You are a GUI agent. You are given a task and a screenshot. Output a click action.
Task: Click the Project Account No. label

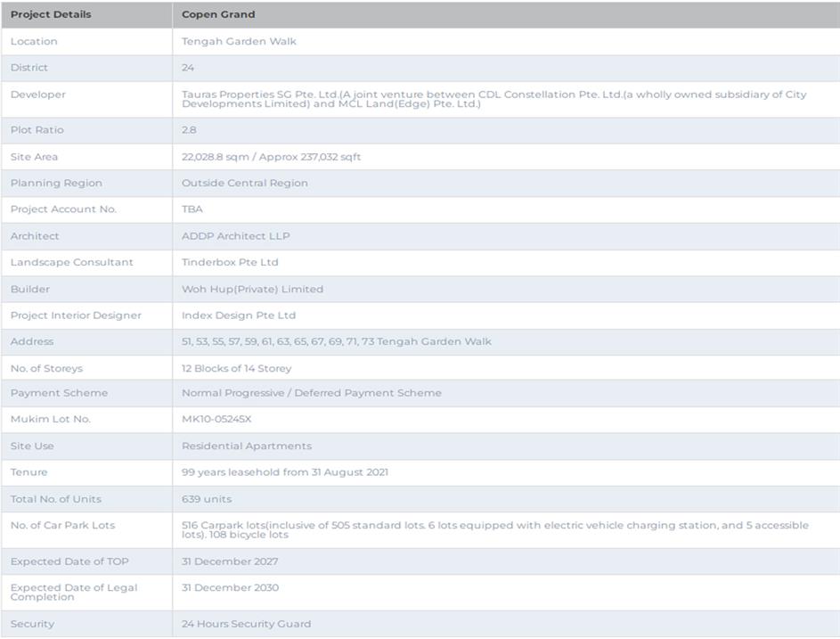[x=63, y=209]
